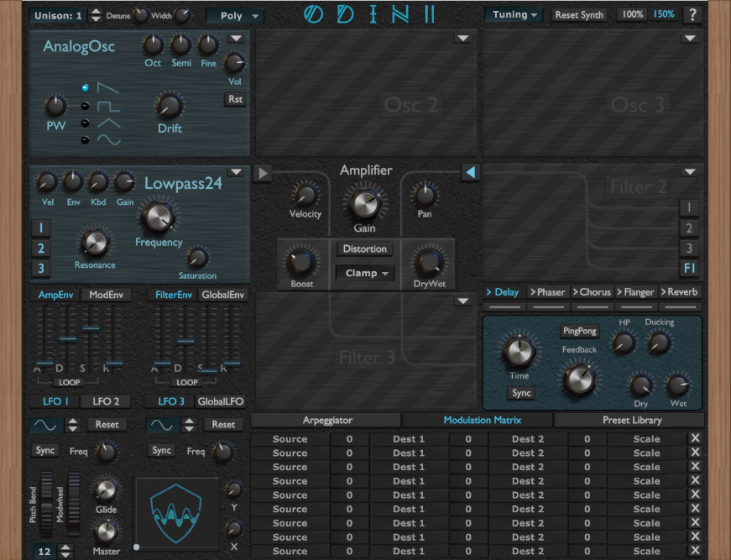The image size is (731, 560).
Task: Open the Osc 3 type dropdown arrow
Action: click(x=690, y=39)
